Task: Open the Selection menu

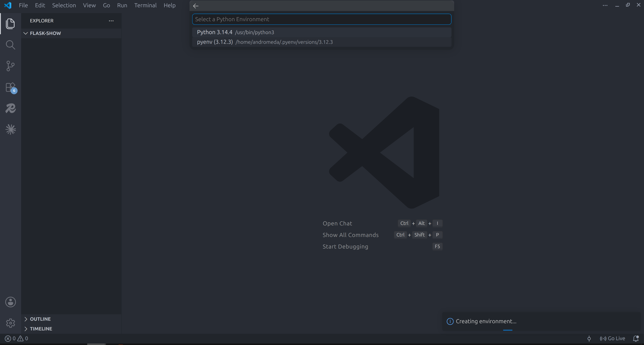Action: click(x=64, y=5)
